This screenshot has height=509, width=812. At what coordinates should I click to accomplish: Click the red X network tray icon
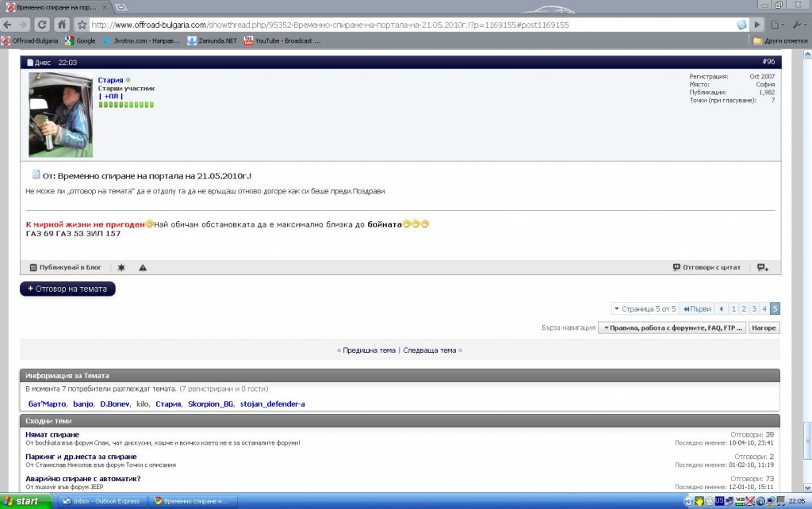(750, 501)
